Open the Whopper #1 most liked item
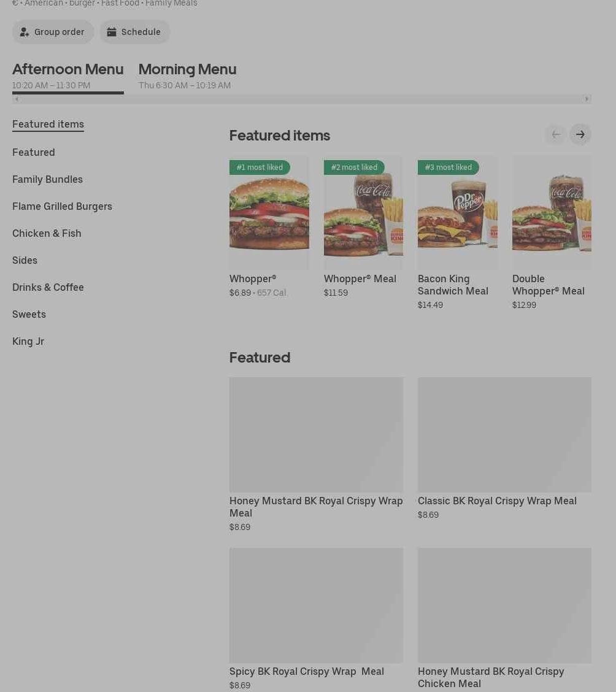616x692 pixels. [x=269, y=213]
